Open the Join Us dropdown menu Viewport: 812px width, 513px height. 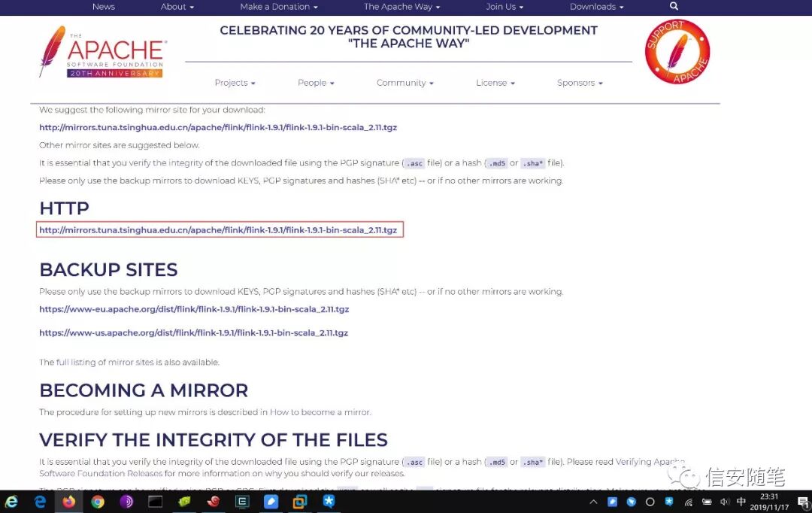tap(504, 7)
